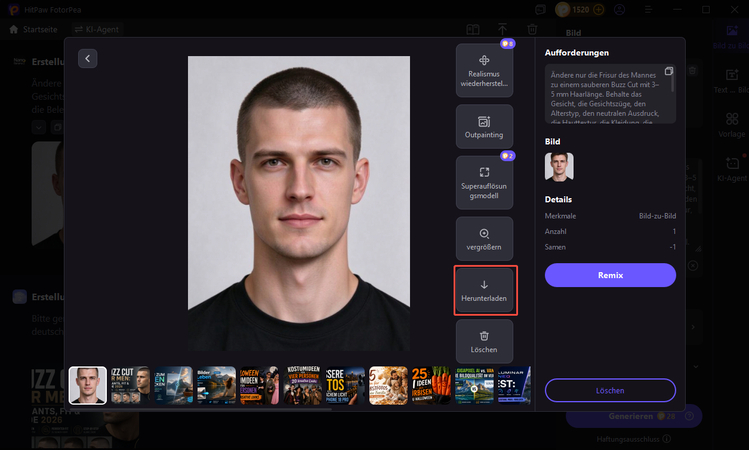Switch to the KI-Agent top tab
This screenshot has width=749, height=450.
97,29
